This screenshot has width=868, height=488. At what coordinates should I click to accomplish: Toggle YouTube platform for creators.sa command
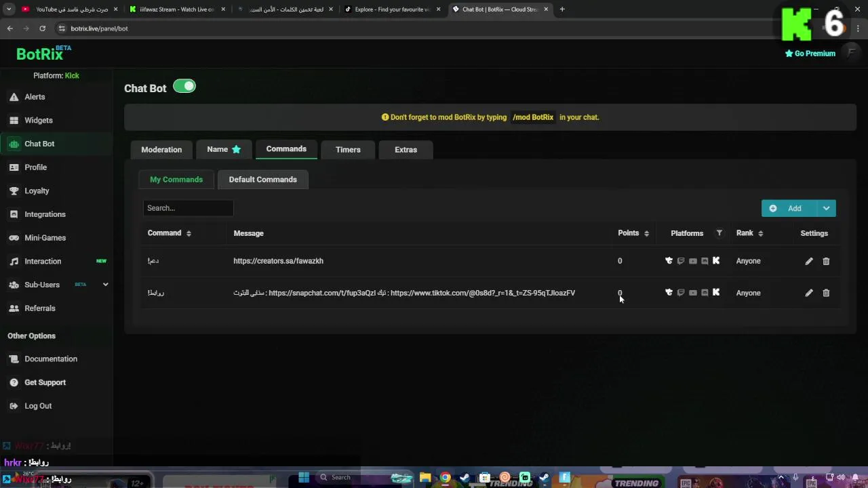692,261
